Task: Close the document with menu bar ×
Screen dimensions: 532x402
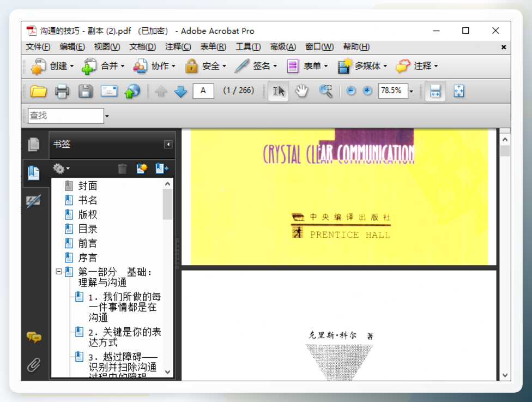Action: pyautogui.click(x=504, y=47)
